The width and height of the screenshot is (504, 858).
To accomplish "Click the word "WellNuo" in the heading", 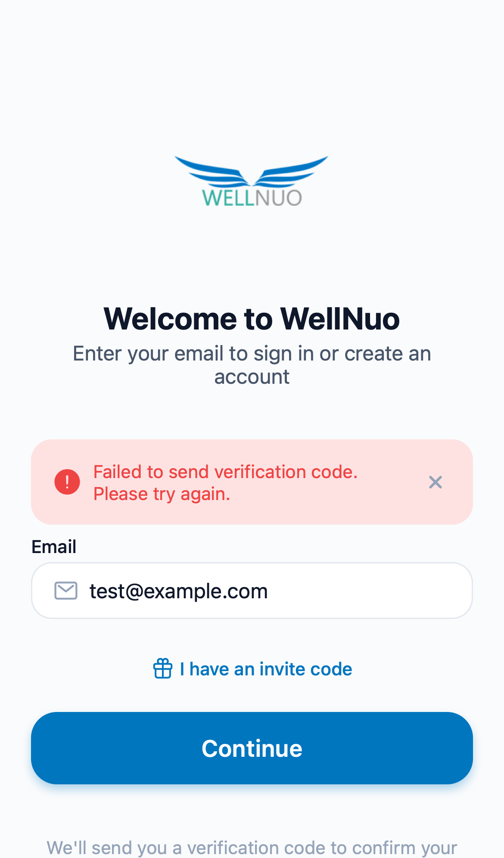I will (x=340, y=319).
